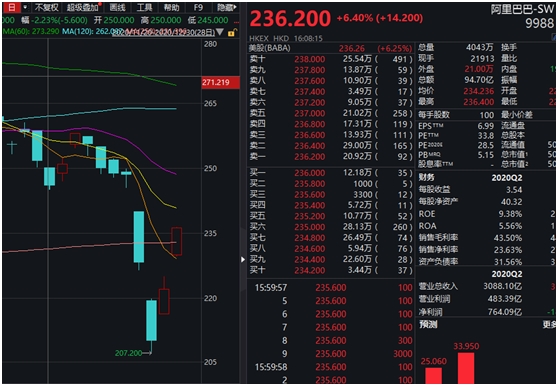The height and width of the screenshot is (386, 558).
Task: Select the 买四 bid row at 235.400
Action: coord(330,205)
